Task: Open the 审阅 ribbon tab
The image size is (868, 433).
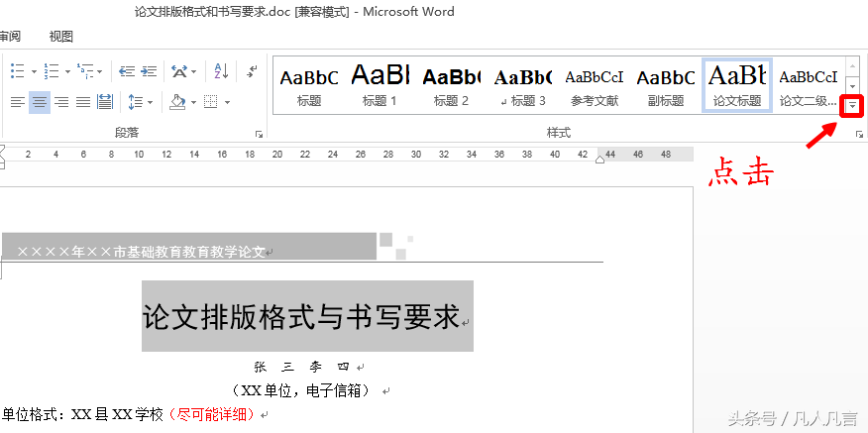Action: pos(10,37)
